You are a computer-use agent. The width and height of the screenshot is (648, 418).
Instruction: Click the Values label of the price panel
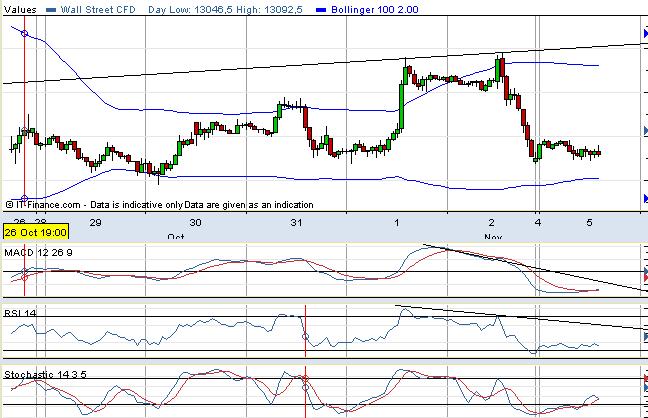point(20,10)
